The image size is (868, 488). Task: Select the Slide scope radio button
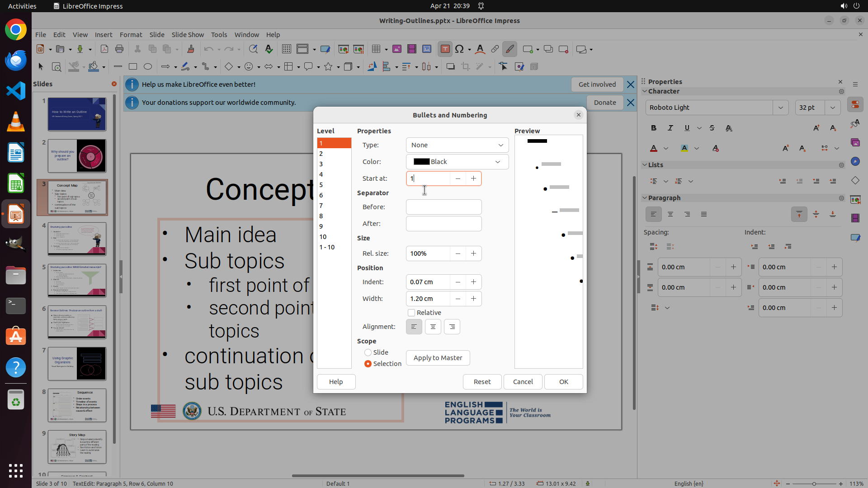click(x=368, y=352)
